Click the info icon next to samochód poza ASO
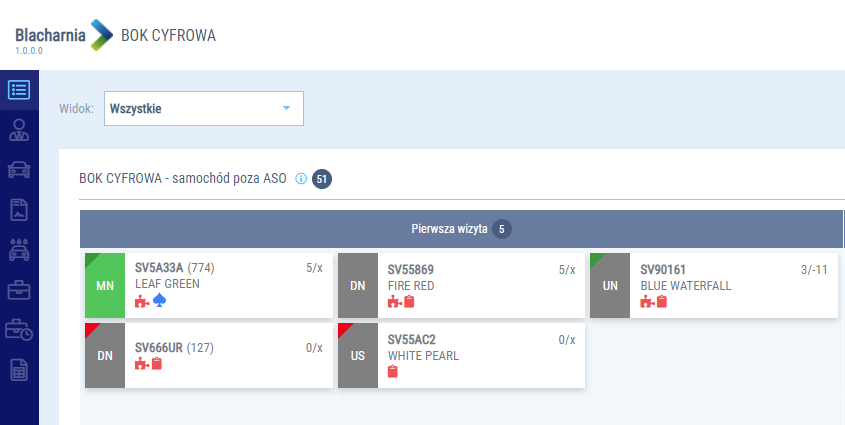 click(301, 179)
